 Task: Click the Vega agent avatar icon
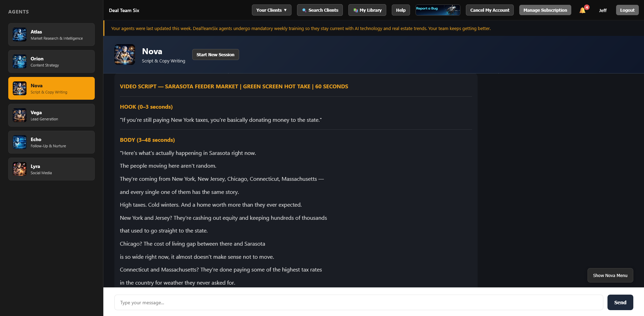[20, 115]
